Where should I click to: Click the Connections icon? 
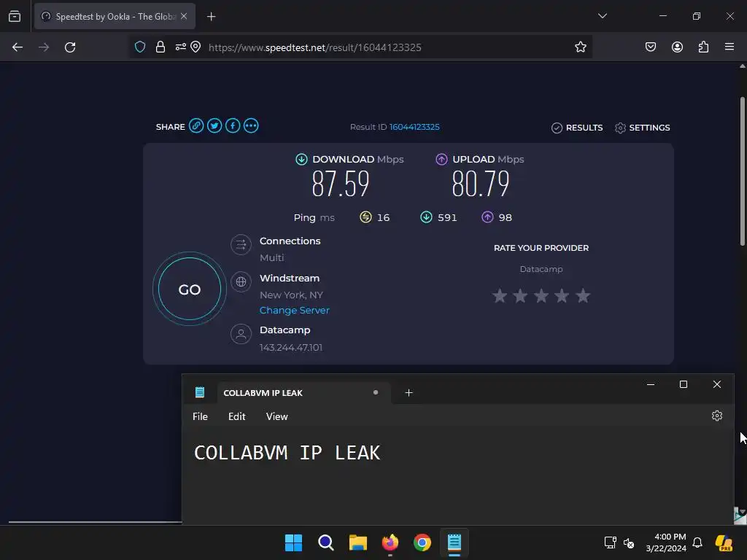point(241,245)
